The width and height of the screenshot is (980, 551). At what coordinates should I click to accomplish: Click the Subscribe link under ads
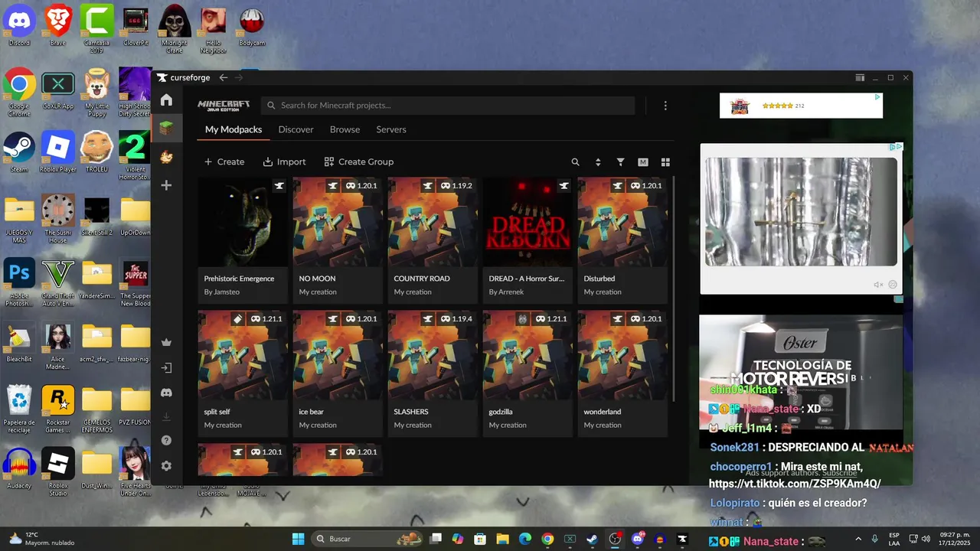tap(839, 473)
